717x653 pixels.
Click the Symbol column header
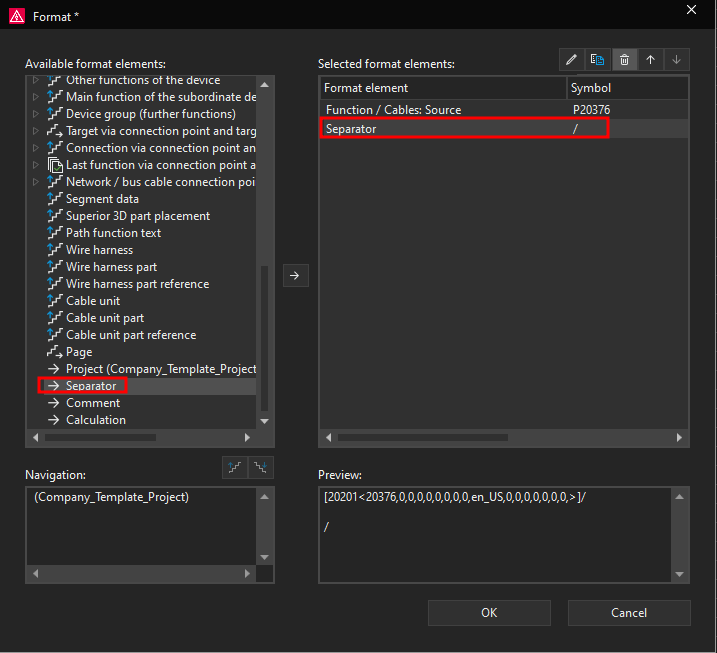point(627,88)
